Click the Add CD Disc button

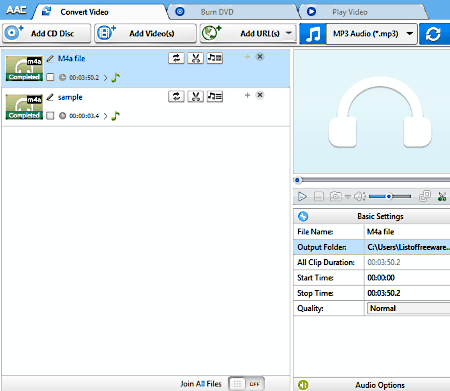pos(47,33)
